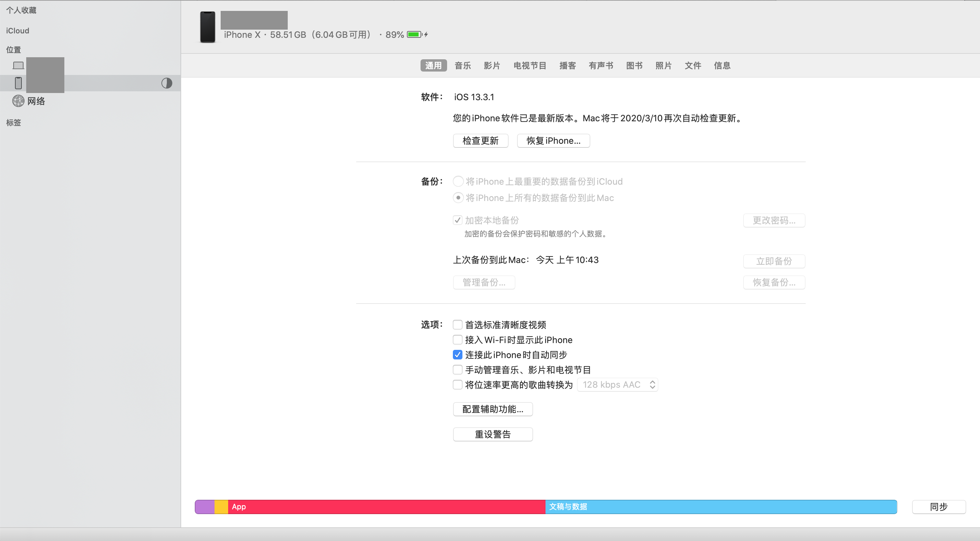
Task: Click the blue 文稿与数据 storage segment
Action: point(721,507)
